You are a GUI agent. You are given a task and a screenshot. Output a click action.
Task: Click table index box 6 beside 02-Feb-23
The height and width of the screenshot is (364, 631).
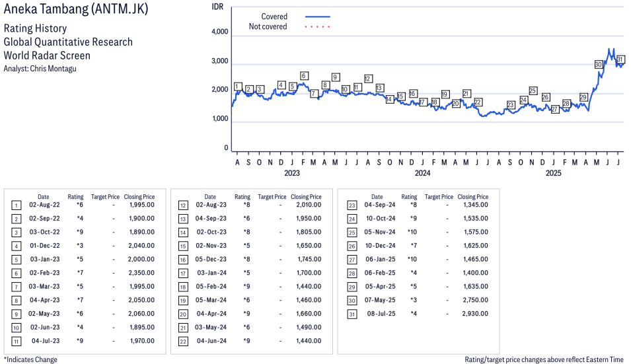point(16,273)
